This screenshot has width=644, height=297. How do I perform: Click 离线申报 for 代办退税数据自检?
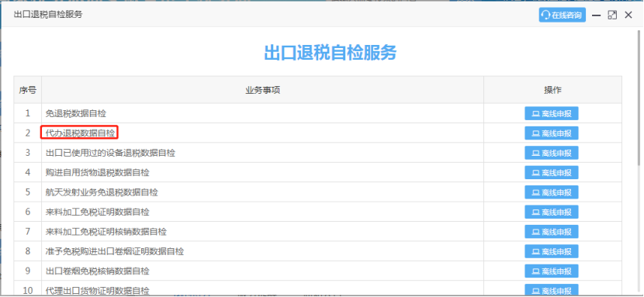coord(551,133)
